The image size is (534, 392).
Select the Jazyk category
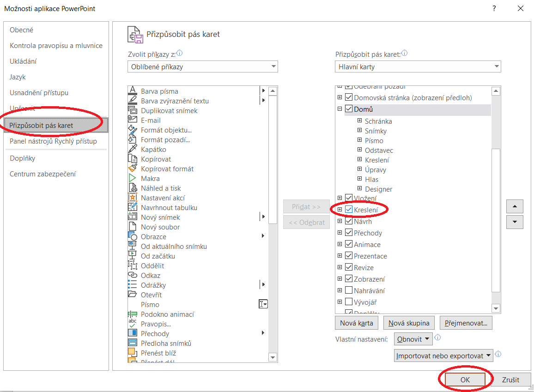[18, 77]
